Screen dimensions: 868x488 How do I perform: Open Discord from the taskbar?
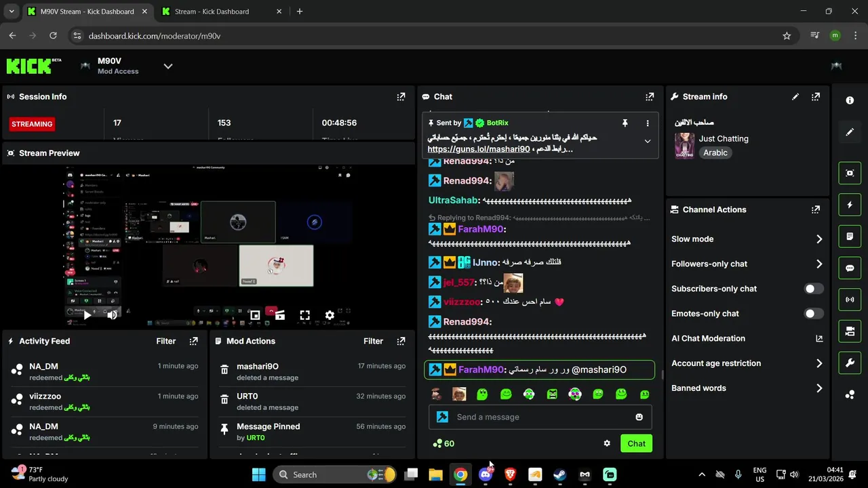(x=486, y=474)
